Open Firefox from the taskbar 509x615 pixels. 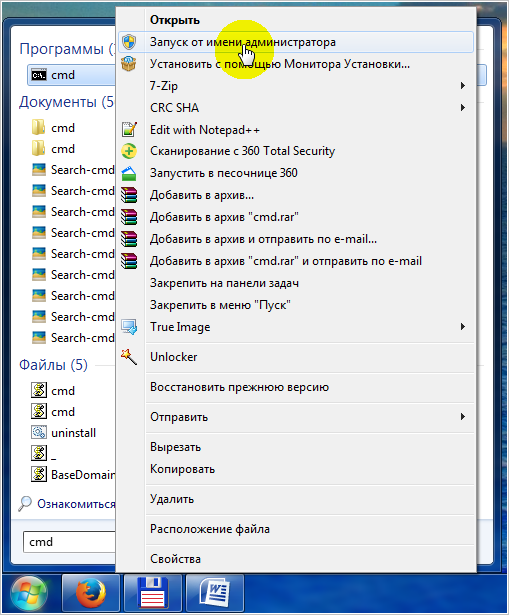[91, 594]
